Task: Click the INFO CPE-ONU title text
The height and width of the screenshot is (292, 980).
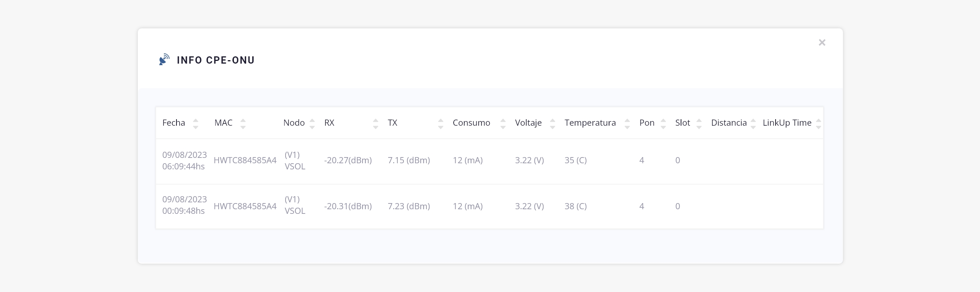Action: coord(216,60)
